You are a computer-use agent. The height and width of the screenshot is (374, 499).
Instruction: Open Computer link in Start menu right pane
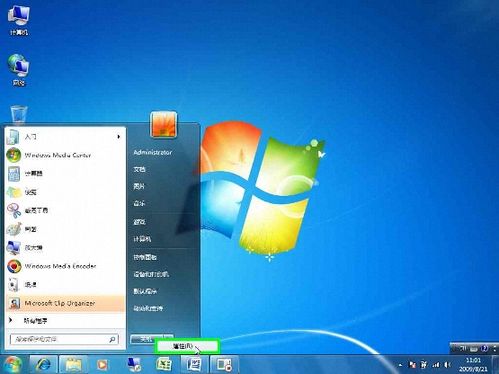coord(142,239)
